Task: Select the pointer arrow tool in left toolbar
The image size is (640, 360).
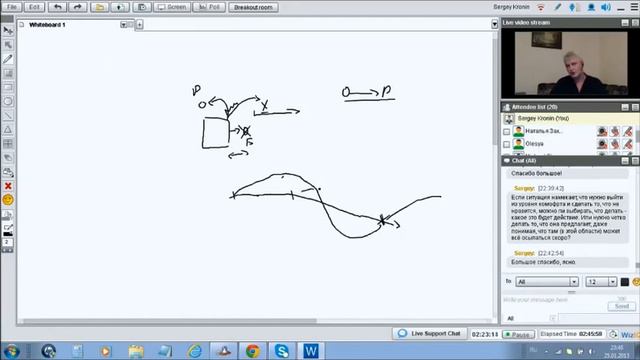Action: coord(8,31)
